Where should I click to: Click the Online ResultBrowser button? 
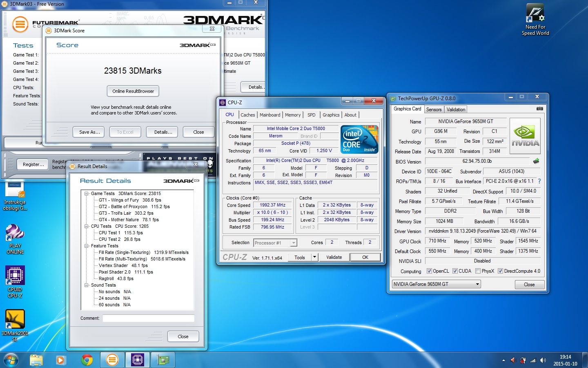(133, 91)
